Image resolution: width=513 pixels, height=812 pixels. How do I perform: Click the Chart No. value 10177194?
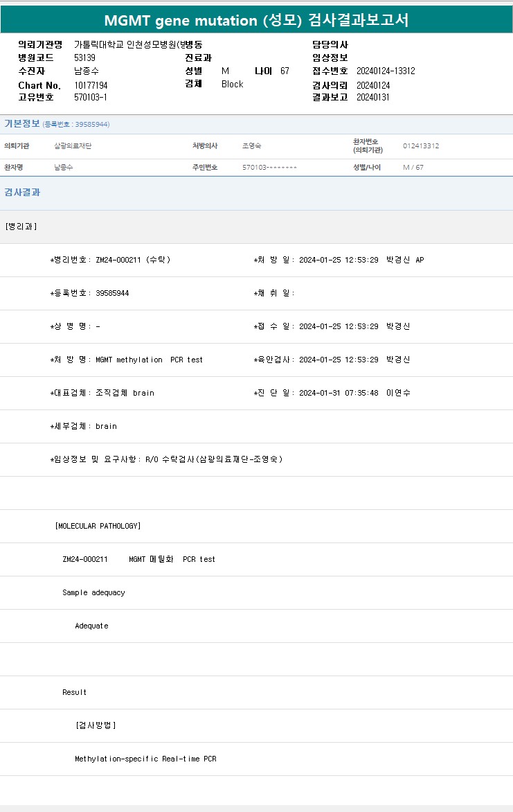(x=91, y=85)
